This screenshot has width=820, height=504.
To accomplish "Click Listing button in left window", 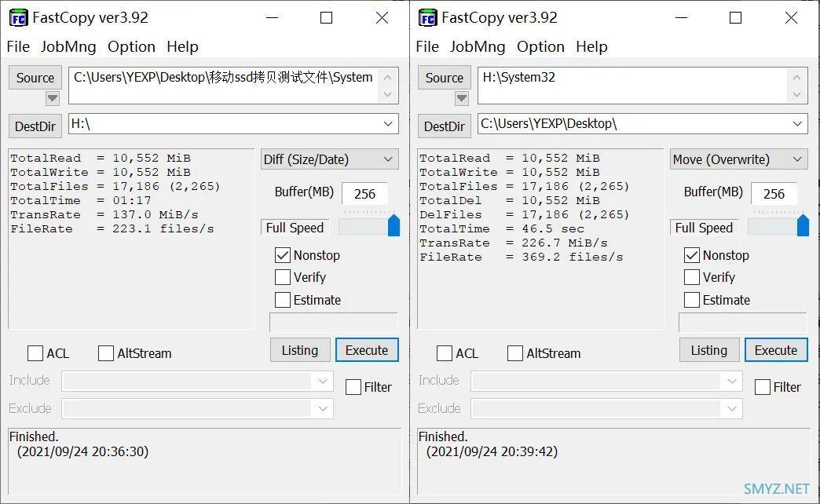I will (x=300, y=350).
